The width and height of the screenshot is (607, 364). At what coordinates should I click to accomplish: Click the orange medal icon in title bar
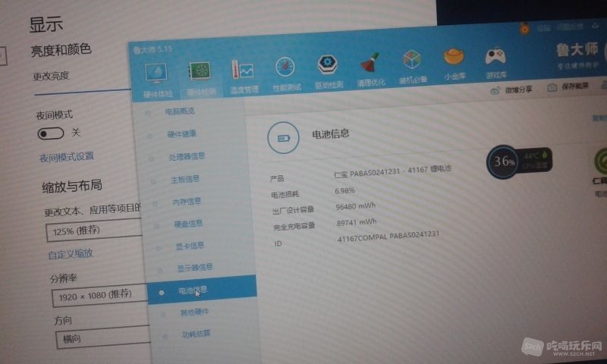(524, 28)
